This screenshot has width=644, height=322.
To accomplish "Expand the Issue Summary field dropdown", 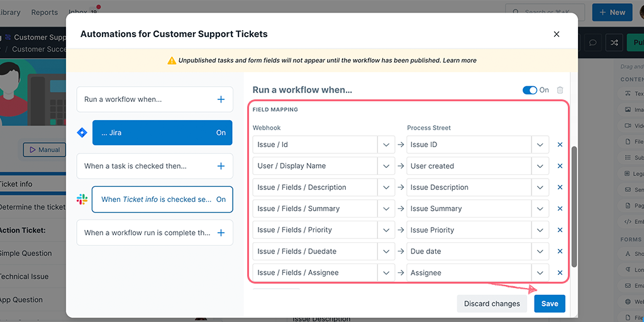I will (540, 209).
